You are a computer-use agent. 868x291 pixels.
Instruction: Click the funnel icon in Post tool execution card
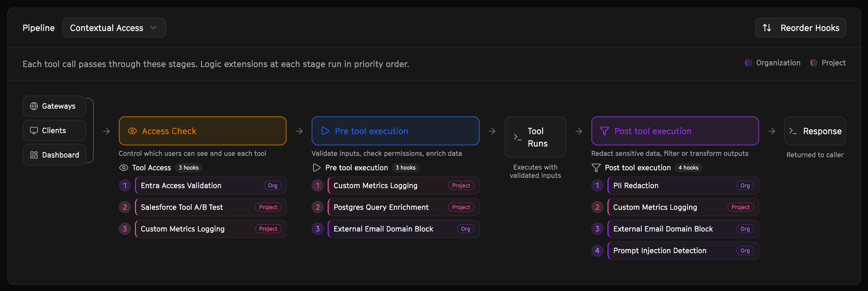click(x=604, y=131)
